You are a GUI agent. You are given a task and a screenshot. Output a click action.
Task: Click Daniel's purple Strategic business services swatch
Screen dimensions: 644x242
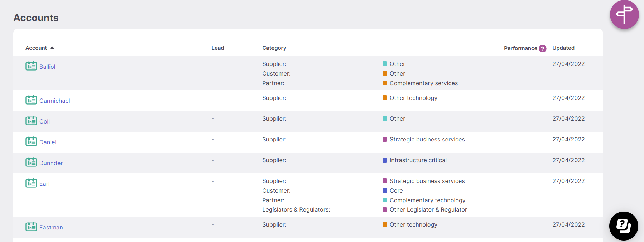click(x=385, y=139)
